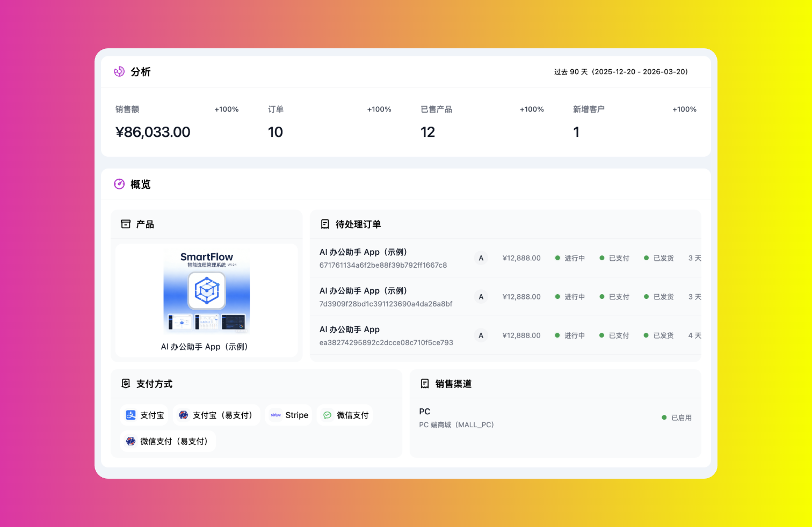Click the WeChat Pay green icon

(327, 415)
